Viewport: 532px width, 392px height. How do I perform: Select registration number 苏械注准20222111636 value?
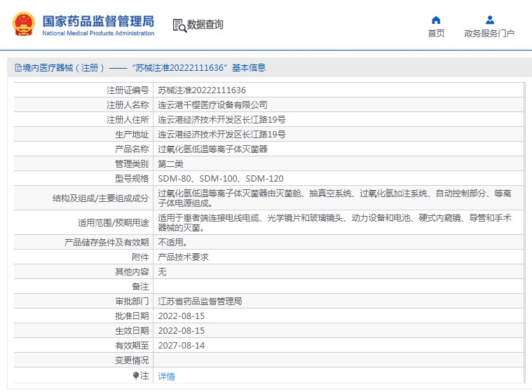click(x=202, y=90)
